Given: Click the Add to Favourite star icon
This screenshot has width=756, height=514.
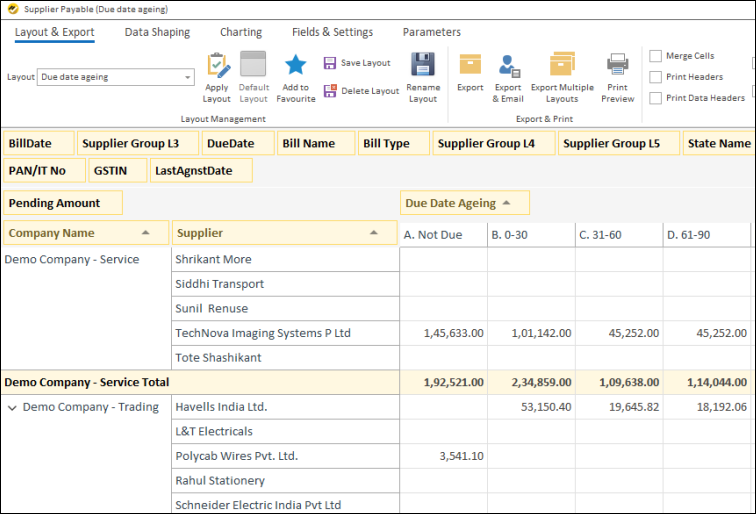Looking at the screenshot, I should pos(295,66).
